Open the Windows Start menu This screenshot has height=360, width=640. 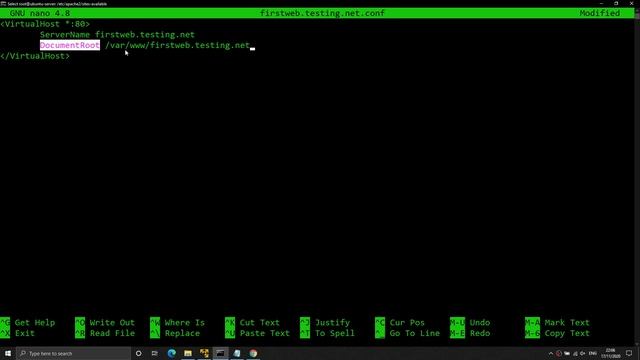click(x=8, y=353)
